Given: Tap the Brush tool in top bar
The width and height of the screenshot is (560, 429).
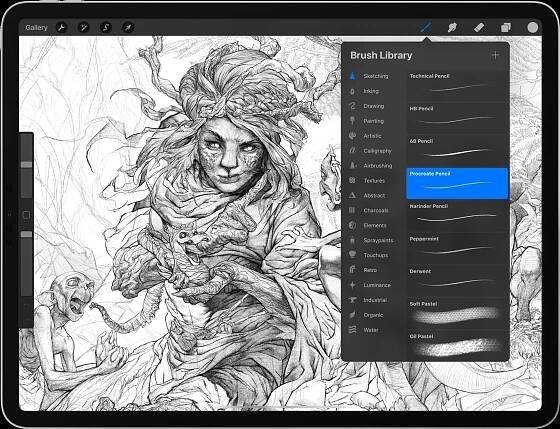Looking at the screenshot, I should [x=425, y=27].
